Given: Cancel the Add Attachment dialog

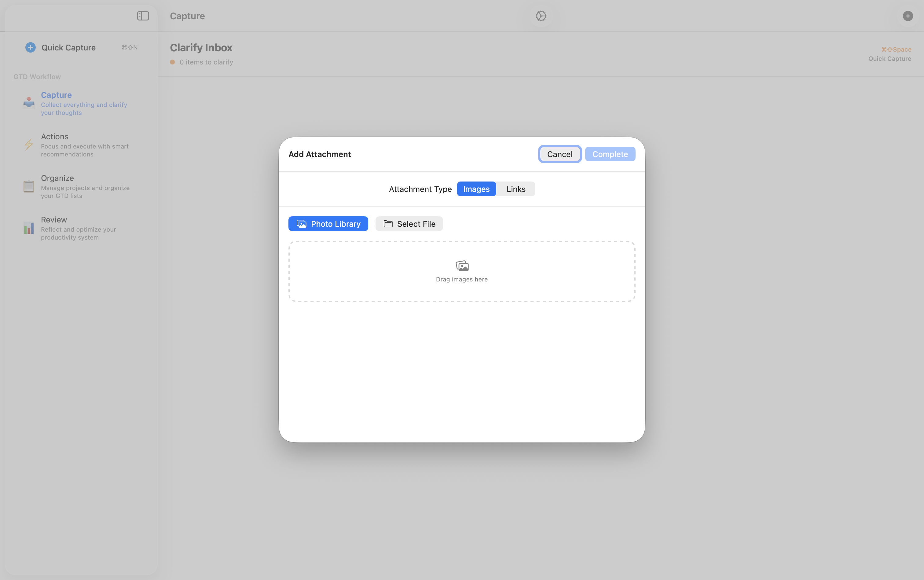Looking at the screenshot, I should pos(559,154).
